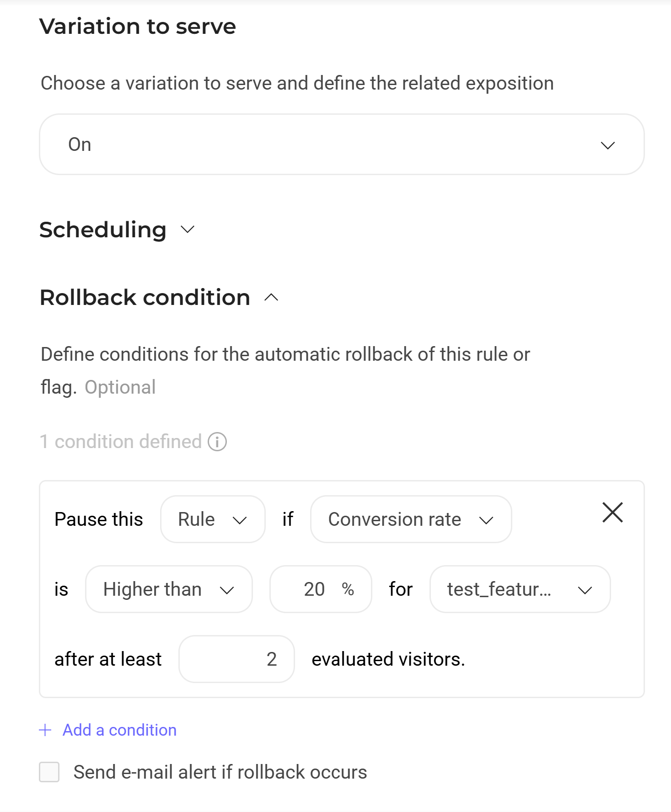Click the evaluated visitors count field
Viewport: 671px width, 812px height.
point(236,659)
